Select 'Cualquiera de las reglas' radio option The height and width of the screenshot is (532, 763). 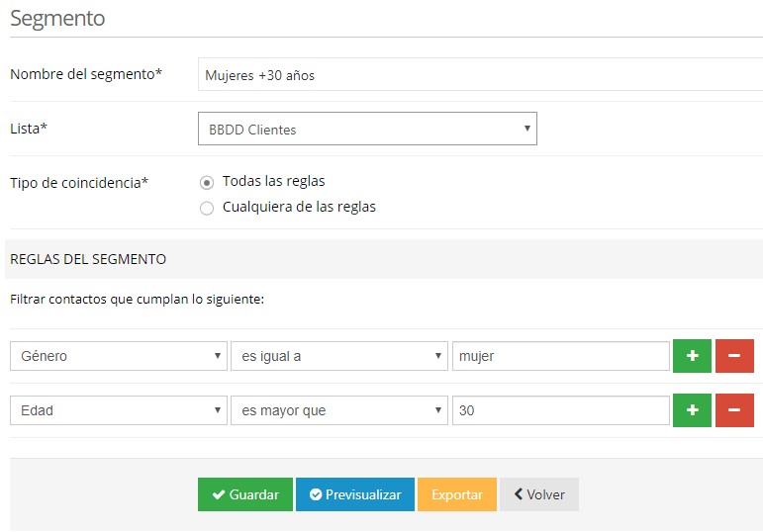click(x=207, y=208)
